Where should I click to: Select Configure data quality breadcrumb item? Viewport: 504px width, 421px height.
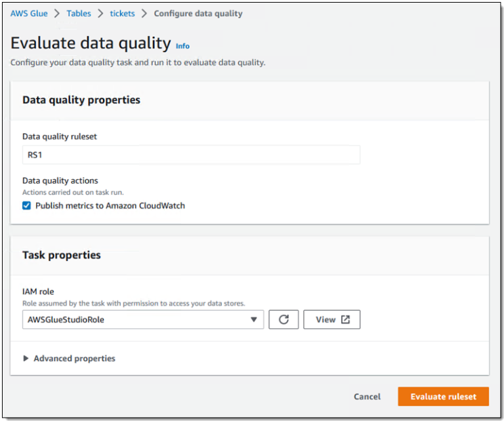point(198,13)
